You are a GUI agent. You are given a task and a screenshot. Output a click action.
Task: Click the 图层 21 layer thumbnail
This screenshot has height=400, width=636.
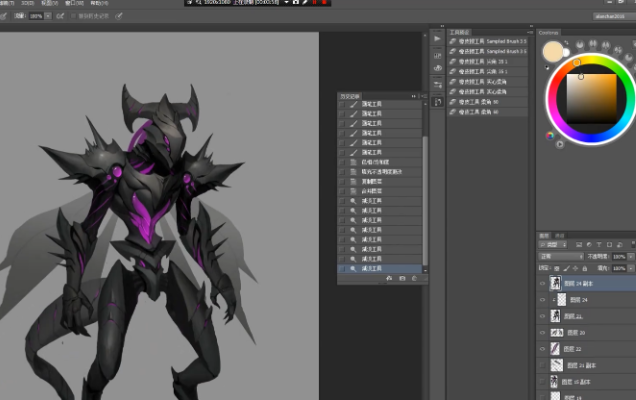coord(556,316)
